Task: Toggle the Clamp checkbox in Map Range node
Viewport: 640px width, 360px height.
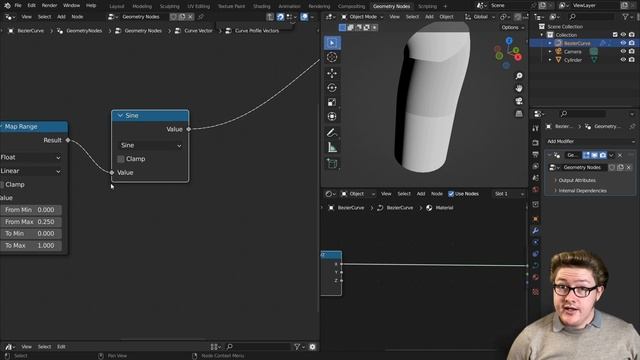Action: tap(2, 185)
